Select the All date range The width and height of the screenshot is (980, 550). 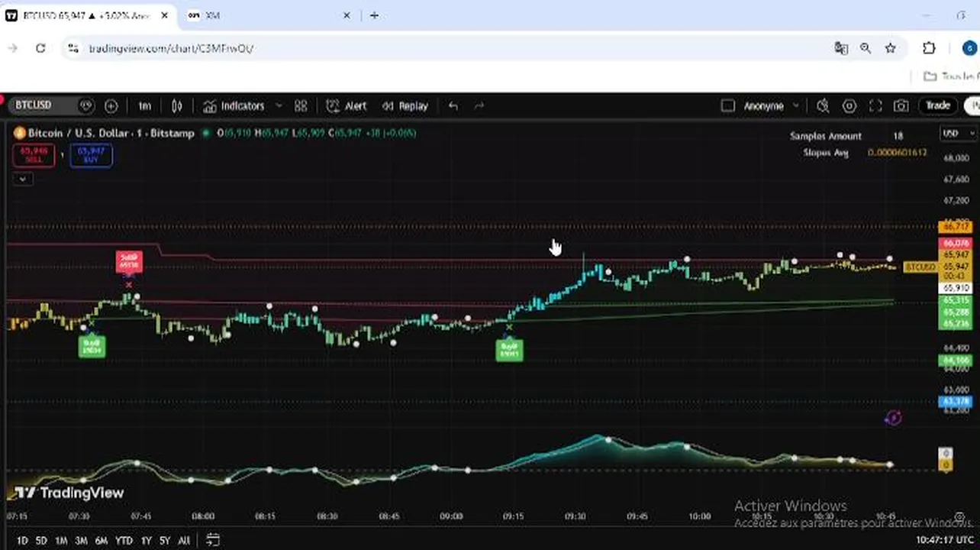[x=184, y=540]
